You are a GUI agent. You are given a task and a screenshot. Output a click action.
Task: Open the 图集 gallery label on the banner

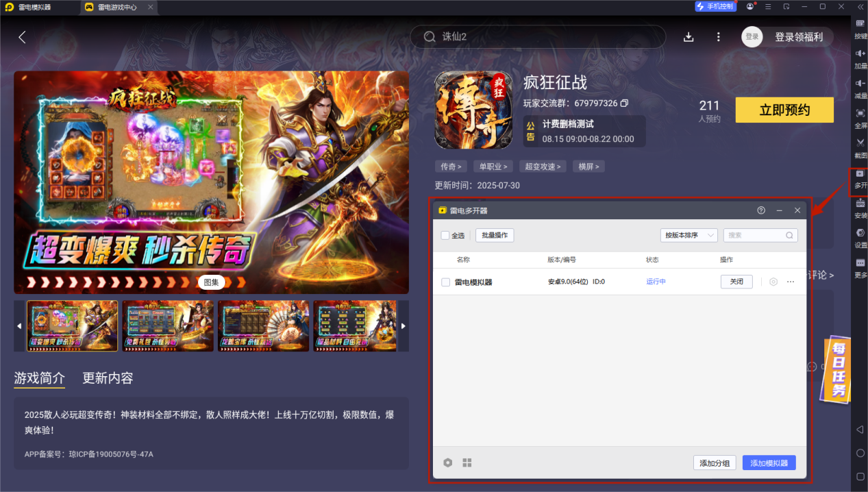tap(212, 282)
